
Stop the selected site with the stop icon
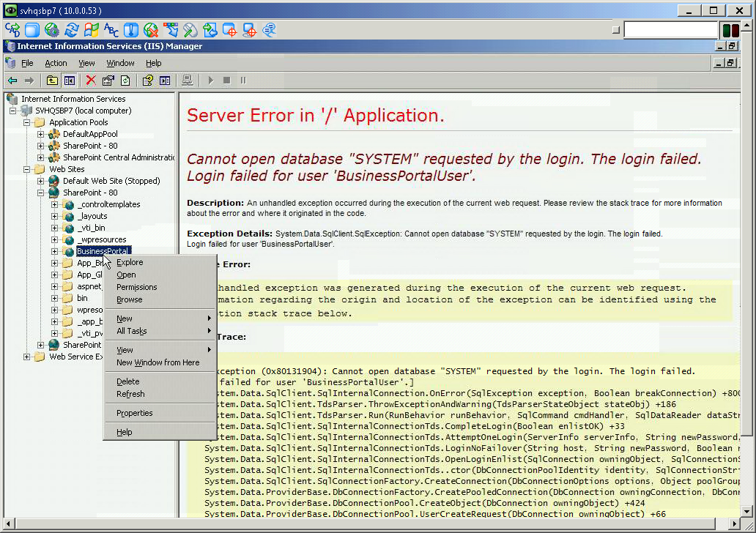tap(228, 81)
